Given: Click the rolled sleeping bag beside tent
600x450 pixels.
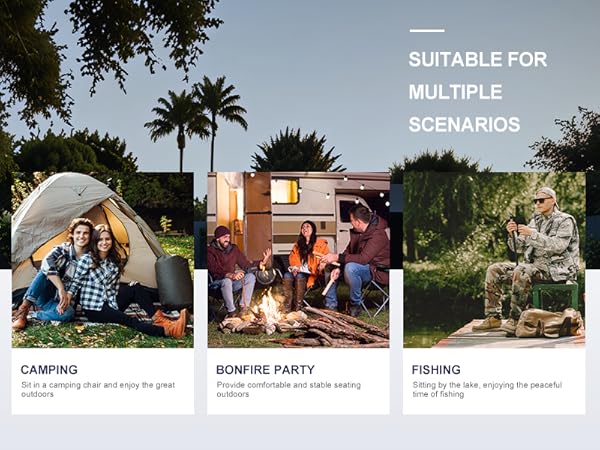Looking at the screenshot, I should point(174,280).
